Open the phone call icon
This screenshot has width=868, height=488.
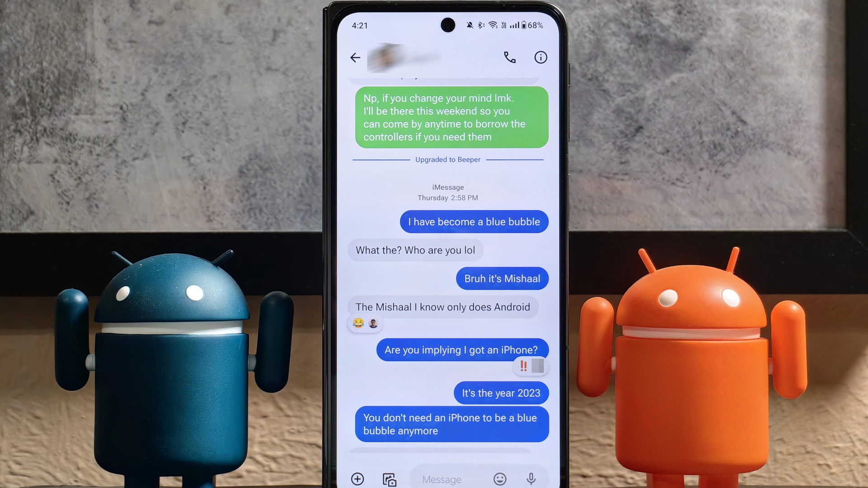[509, 57]
